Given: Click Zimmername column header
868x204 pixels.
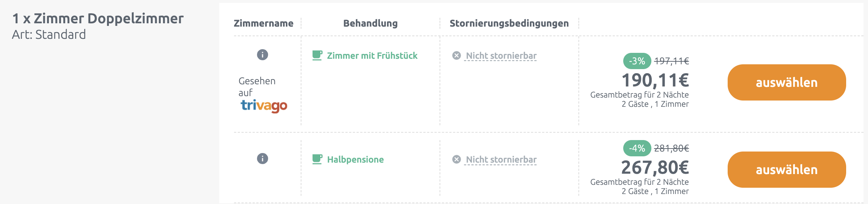Looking at the screenshot, I should tap(264, 23).
